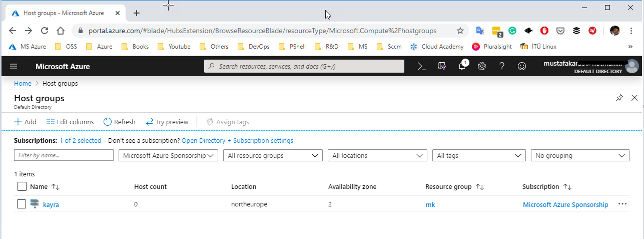644x239 pixels.
Task: Bookmark this page with the star icon
Action: pos(460,31)
